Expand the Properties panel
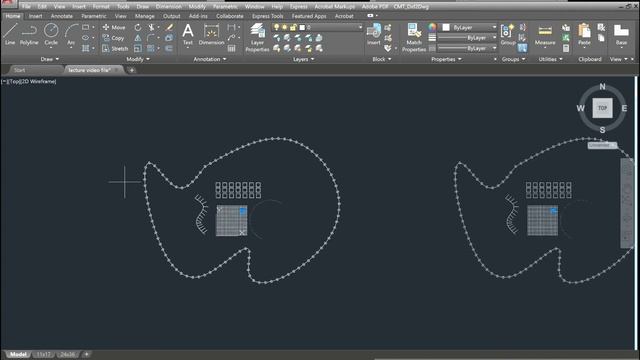The width and height of the screenshot is (640, 360). pyautogui.click(x=447, y=59)
